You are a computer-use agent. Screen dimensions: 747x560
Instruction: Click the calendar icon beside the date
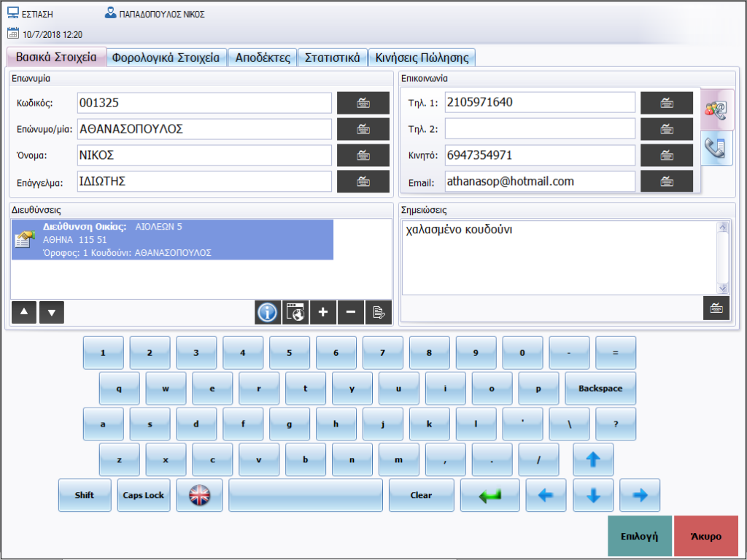pyautogui.click(x=13, y=34)
